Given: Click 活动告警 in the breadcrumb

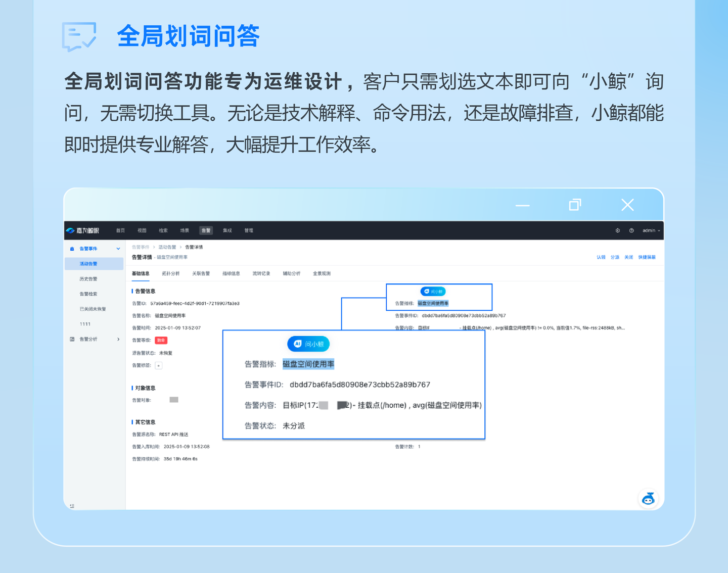Looking at the screenshot, I should coord(167,247).
